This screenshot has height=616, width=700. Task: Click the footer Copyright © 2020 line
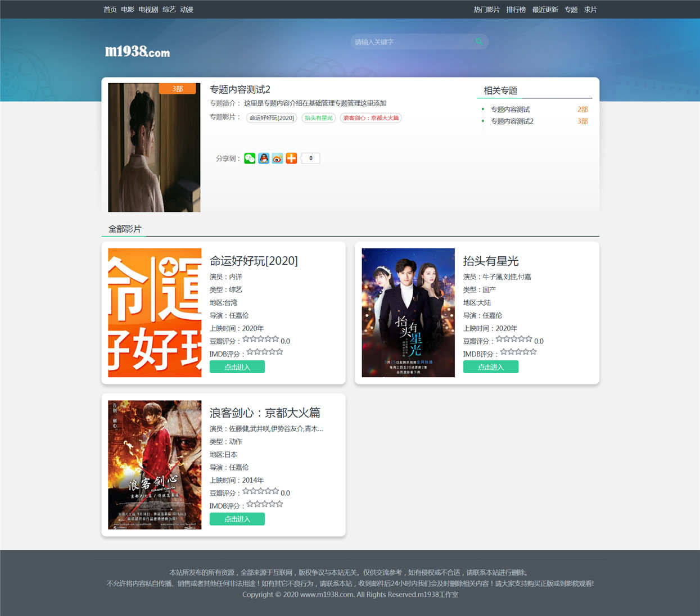coord(350,595)
